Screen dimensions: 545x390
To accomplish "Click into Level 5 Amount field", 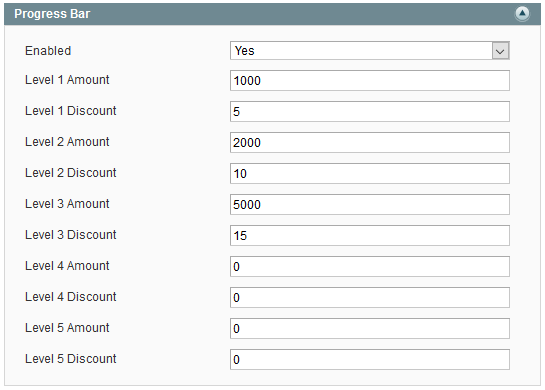I will tap(370, 328).
